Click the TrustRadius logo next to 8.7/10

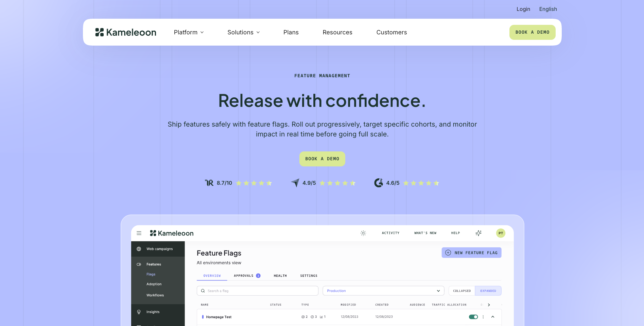tap(209, 183)
